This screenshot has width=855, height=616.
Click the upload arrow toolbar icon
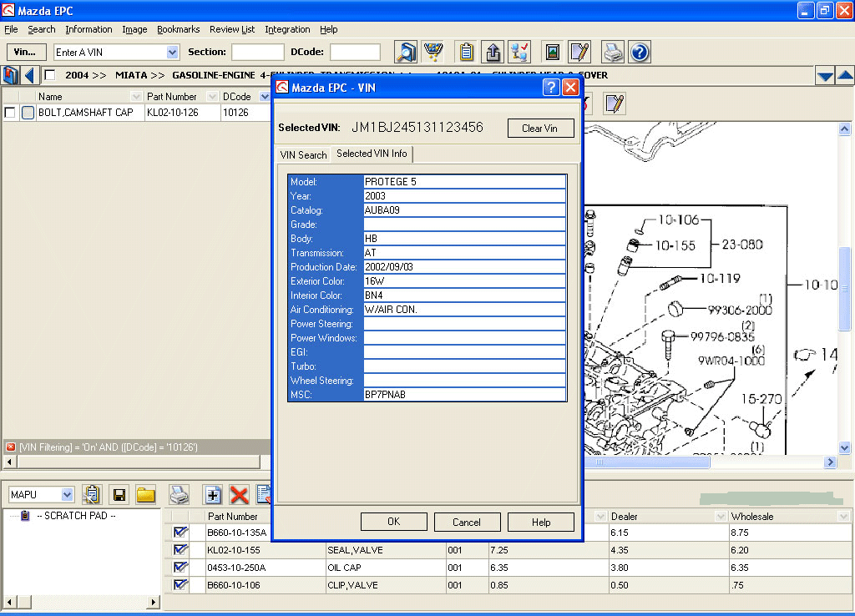tap(493, 53)
